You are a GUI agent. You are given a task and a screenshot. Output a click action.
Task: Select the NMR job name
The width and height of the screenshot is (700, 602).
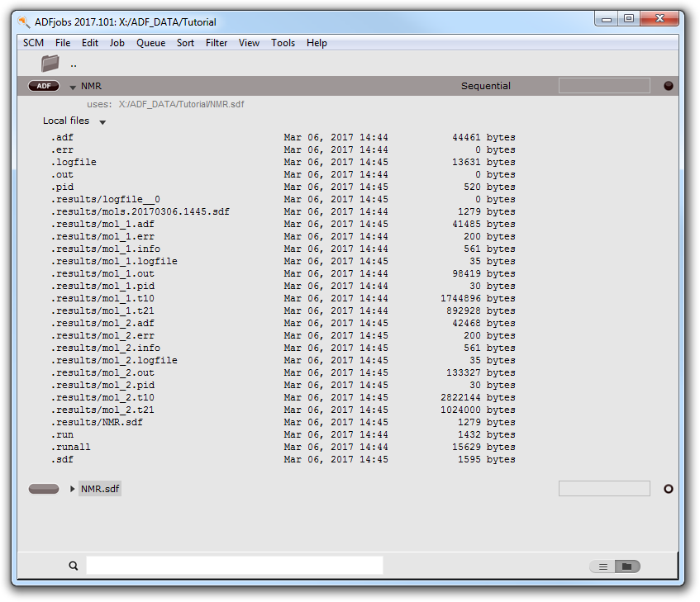coord(91,86)
